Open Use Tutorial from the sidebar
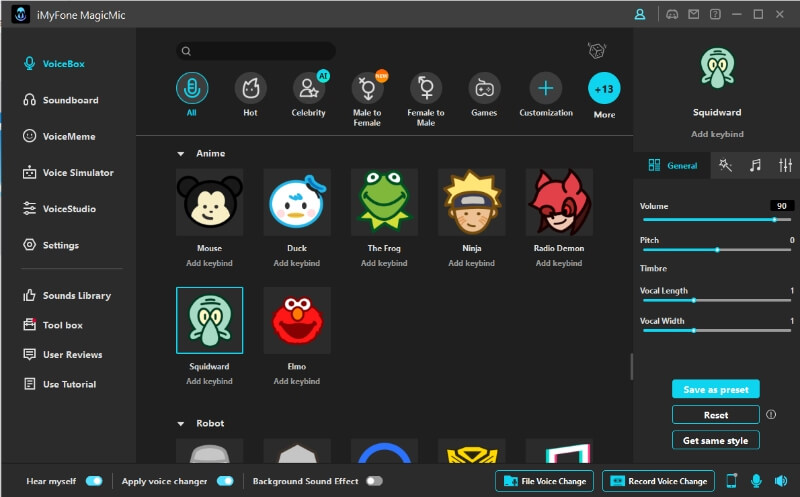Viewport: 800px width, 497px height. pos(60,384)
